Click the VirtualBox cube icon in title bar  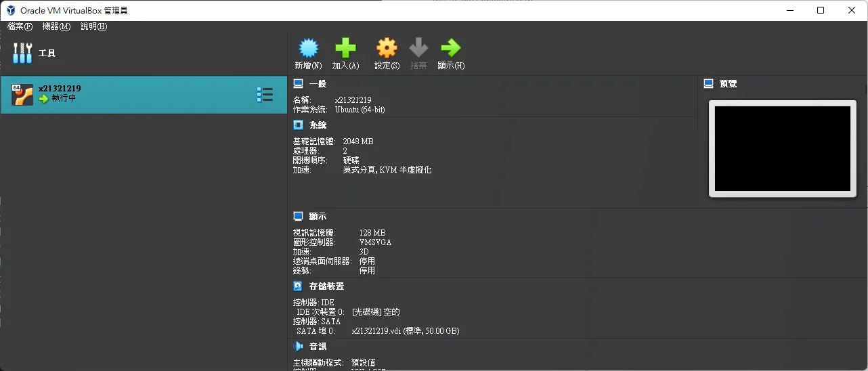click(11, 10)
